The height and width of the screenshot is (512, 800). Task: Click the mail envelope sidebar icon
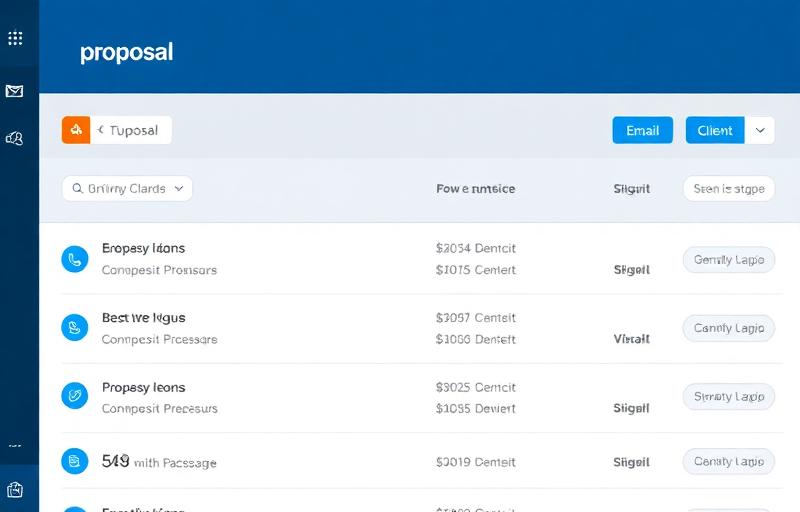point(15,91)
